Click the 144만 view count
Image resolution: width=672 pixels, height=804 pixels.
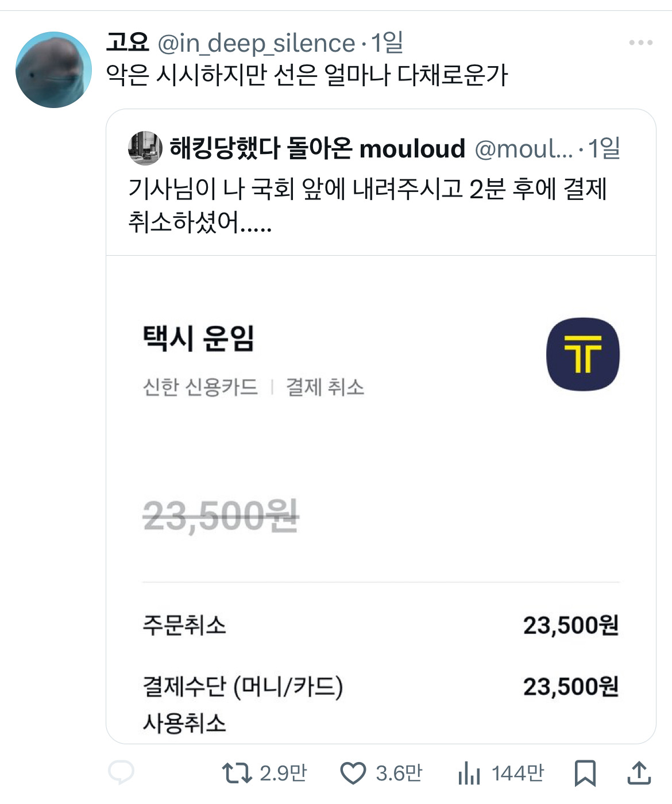point(517,773)
